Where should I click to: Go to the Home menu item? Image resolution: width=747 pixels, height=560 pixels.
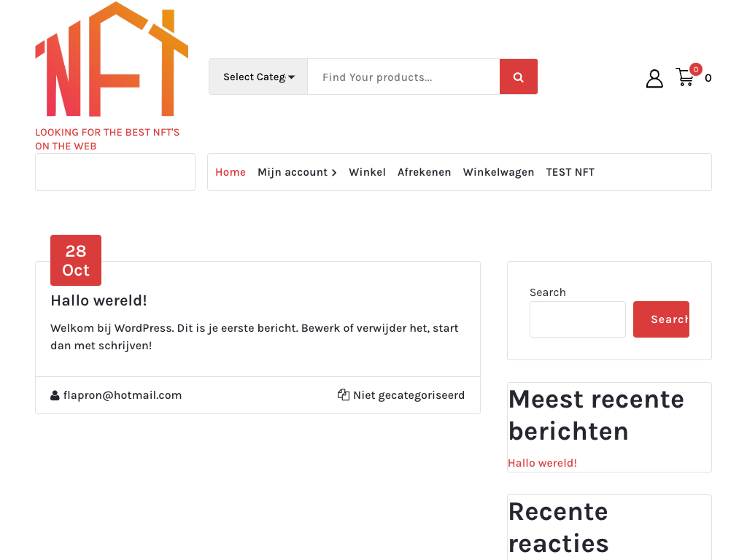(231, 172)
